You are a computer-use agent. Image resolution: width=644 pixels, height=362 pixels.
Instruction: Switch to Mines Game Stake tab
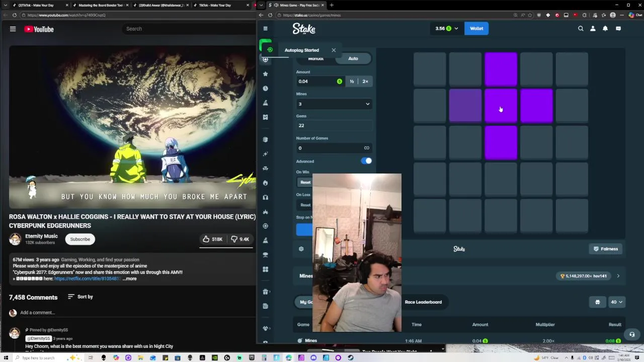(297, 5)
